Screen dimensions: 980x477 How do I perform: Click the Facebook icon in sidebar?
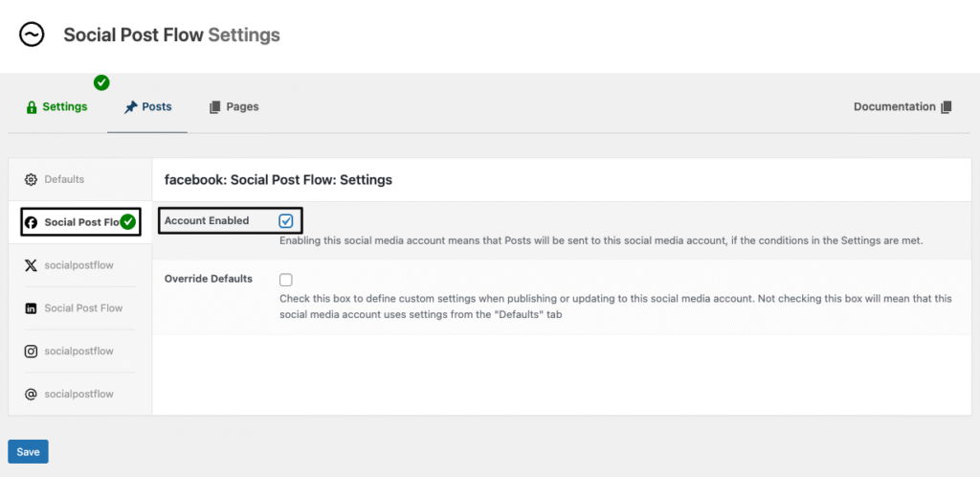[31, 222]
